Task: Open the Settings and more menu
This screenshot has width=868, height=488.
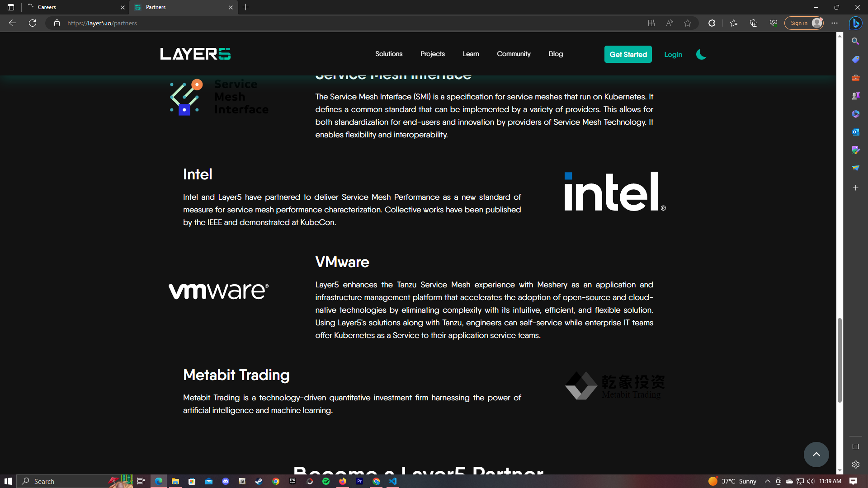Action: pos(835,23)
